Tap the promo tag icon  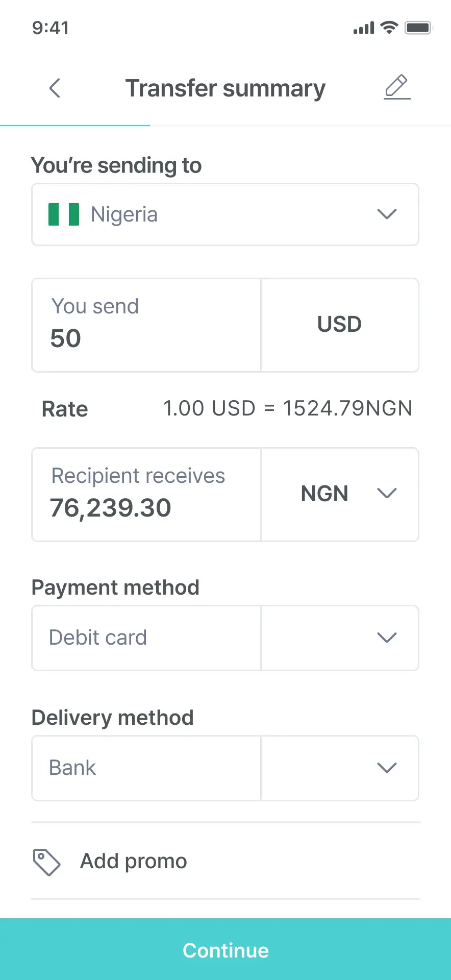pyautogui.click(x=46, y=862)
